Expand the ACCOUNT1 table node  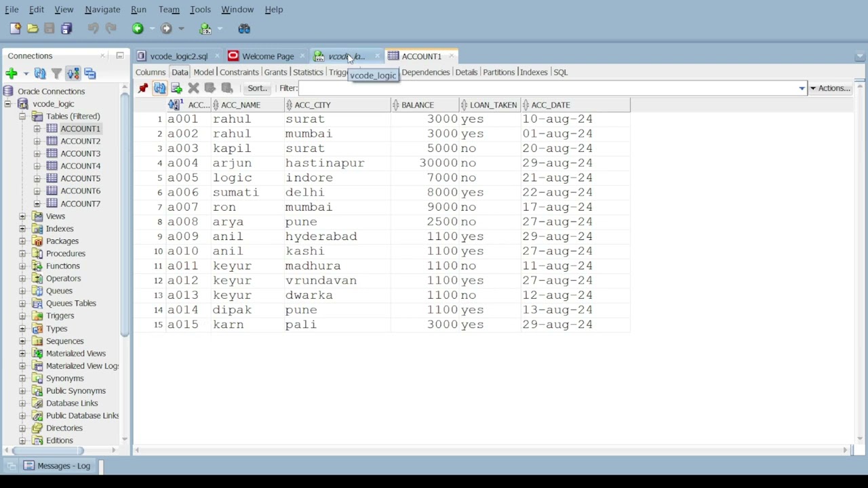37,129
